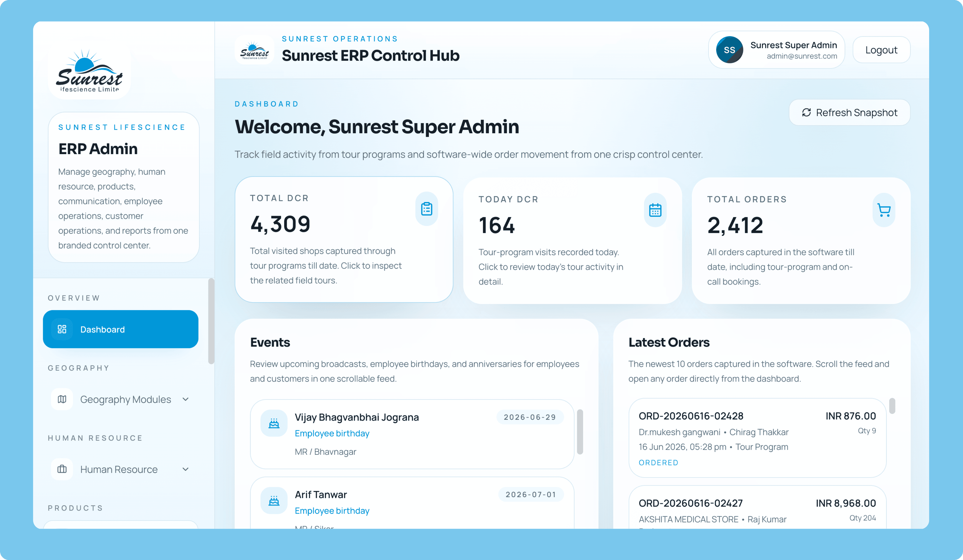This screenshot has width=963, height=560.
Task: Click the MR / Bhavnagar text
Action: [325, 452]
